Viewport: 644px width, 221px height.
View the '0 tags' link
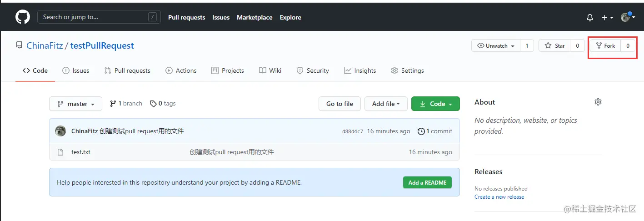pyautogui.click(x=163, y=104)
